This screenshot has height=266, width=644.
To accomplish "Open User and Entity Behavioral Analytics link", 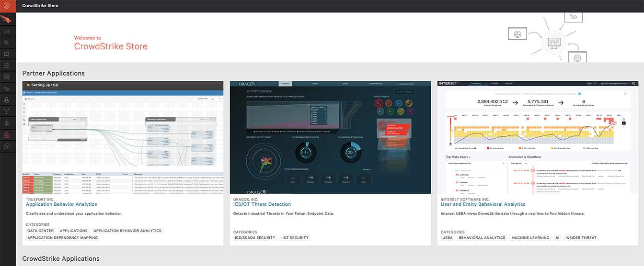I will point(483,204).
